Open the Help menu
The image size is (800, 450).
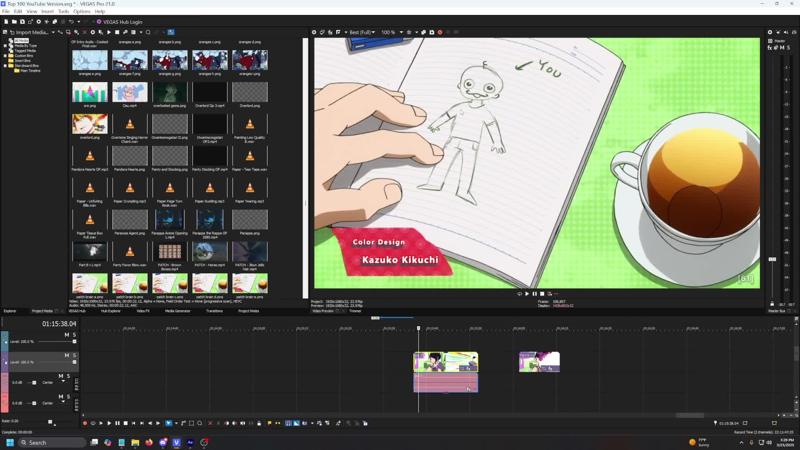tap(99, 11)
